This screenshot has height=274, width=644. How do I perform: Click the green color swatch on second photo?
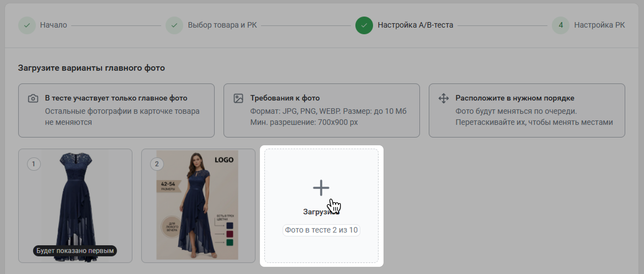point(230,243)
